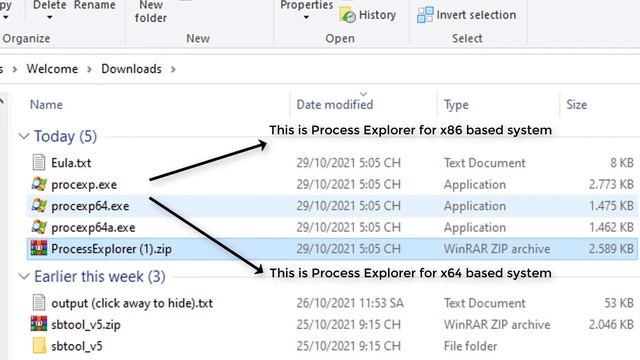Click the Invert selection label

[476, 15]
